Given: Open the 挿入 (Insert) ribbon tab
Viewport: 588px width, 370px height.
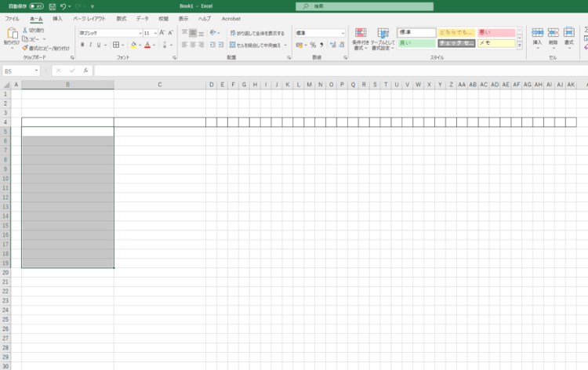Looking at the screenshot, I should point(57,17).
